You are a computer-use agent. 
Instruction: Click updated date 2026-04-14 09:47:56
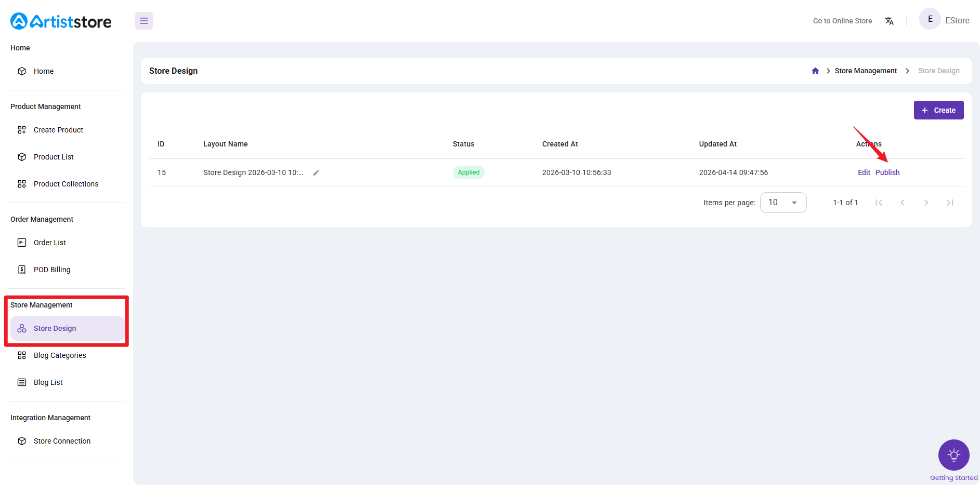[x=733, y=172]
